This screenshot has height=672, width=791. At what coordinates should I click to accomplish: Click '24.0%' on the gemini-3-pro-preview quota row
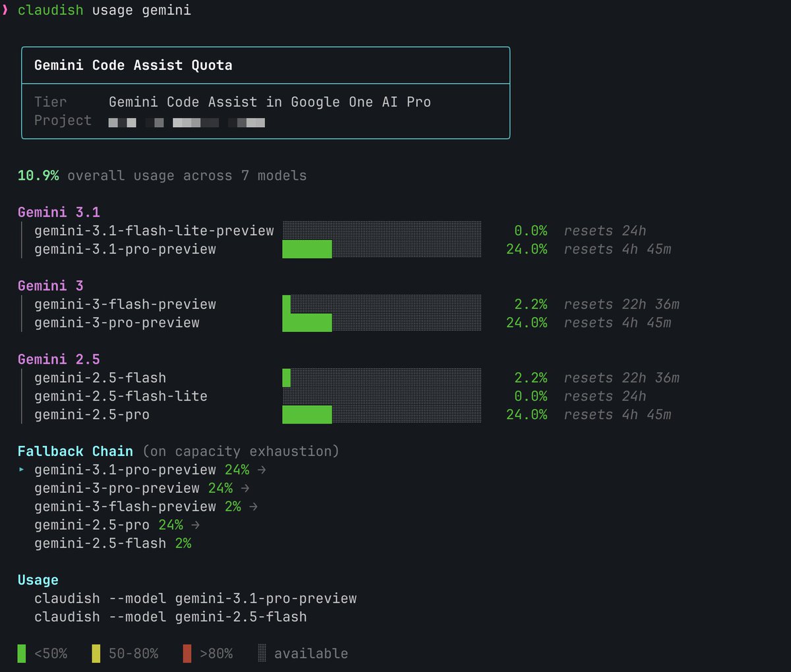pyautogui.click(x=527, y=323)
